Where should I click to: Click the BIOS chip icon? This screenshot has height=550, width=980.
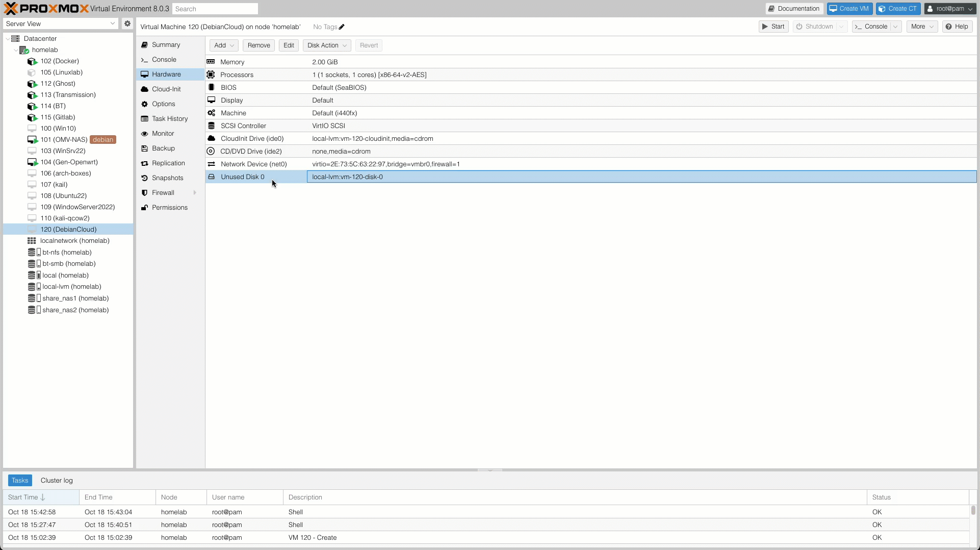coord(211,87)
